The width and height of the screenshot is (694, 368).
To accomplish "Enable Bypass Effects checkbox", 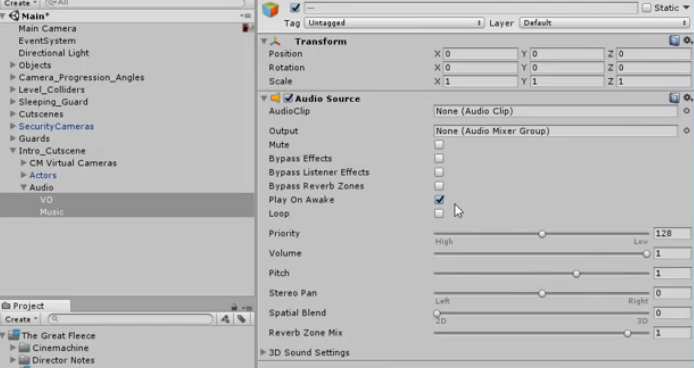I will pyautogui.click(x=439, y=158).
